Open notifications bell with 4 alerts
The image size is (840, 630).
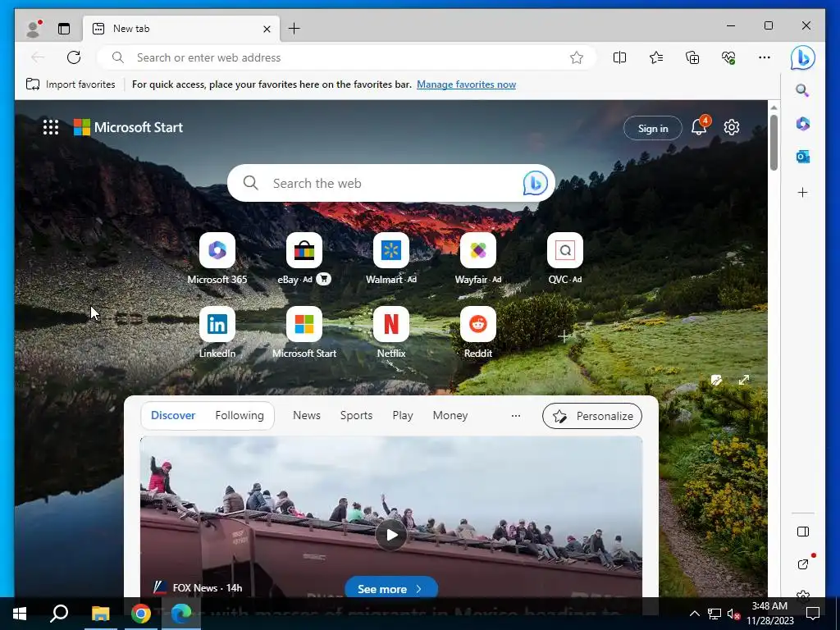coord(699,127)
